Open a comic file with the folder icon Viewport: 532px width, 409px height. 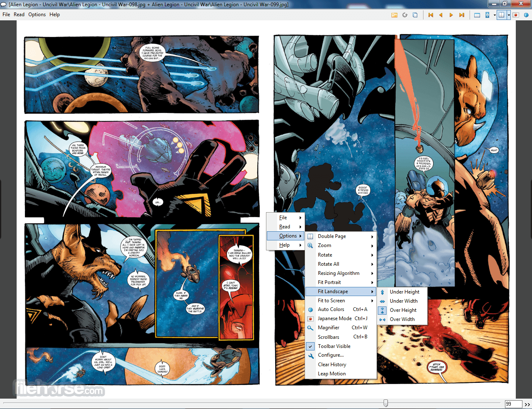point(394,15)
